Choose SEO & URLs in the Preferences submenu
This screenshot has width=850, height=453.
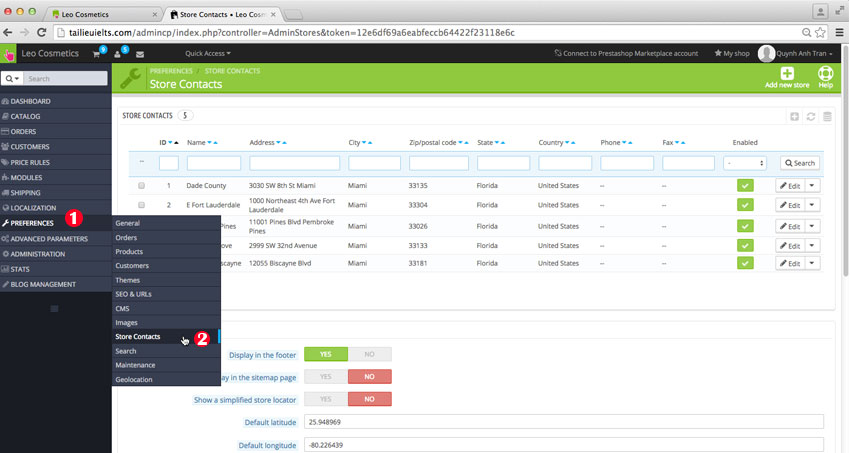(x=134, y=294)
